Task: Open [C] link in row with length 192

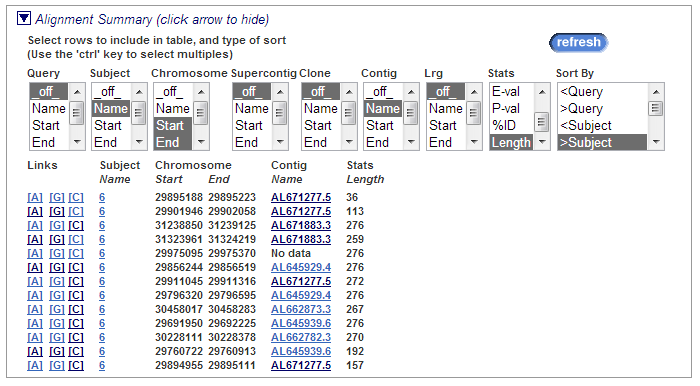Action: 76,351
